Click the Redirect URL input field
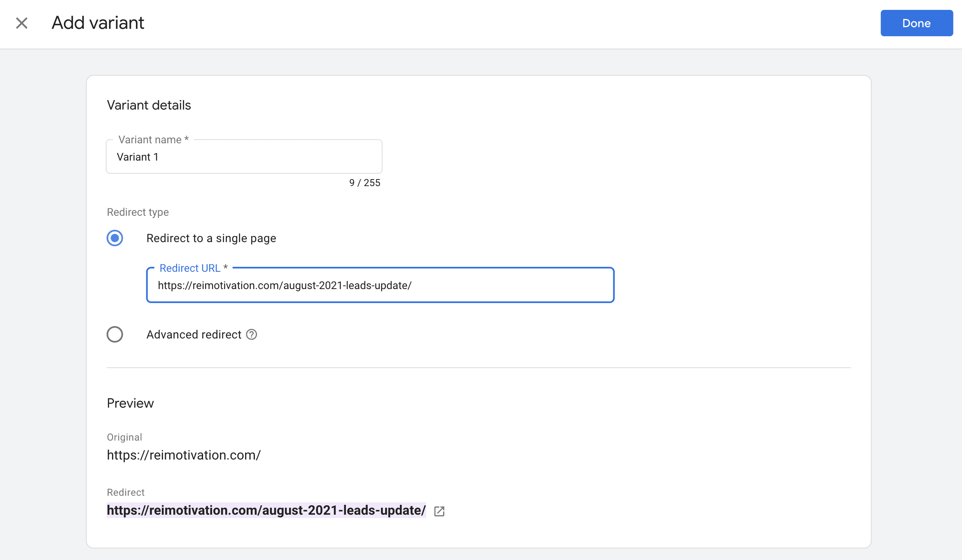This screenshot has height=560, width=962. point(380,285)
